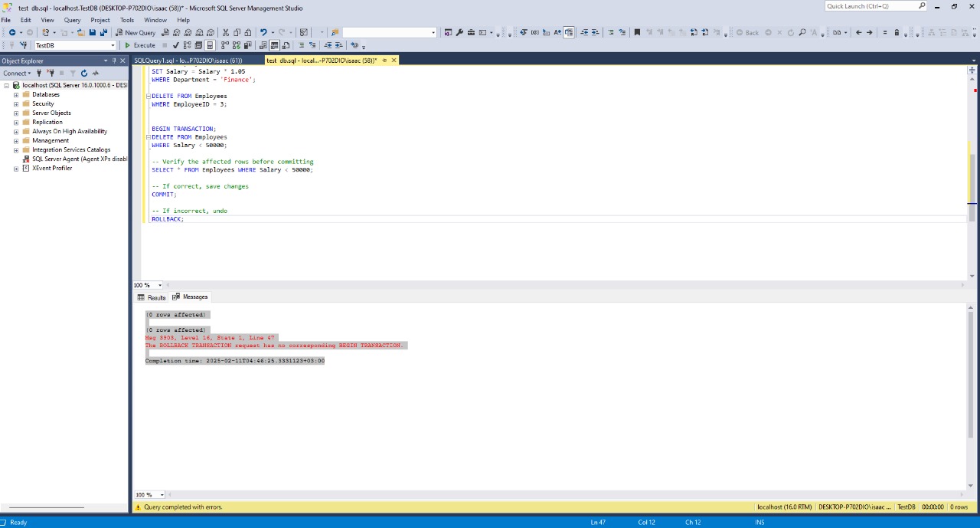Toggle IntelliSense enabled
The image size is (980, 528).
210,44
